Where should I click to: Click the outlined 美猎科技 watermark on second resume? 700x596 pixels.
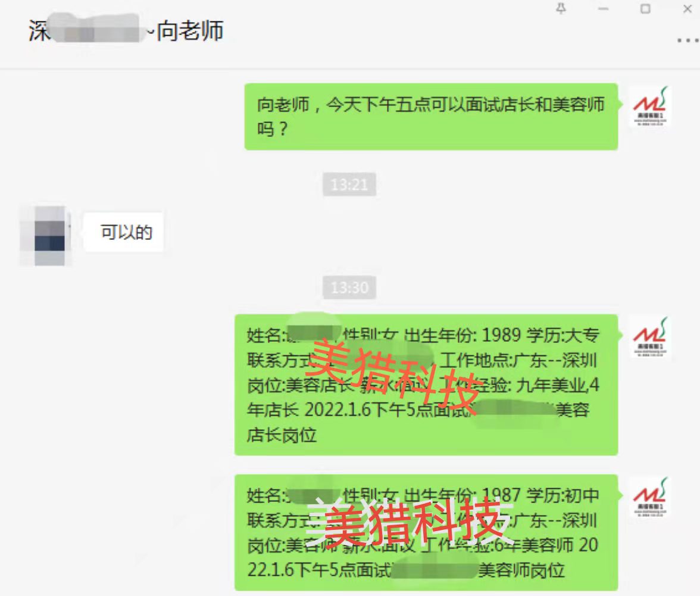[410, 522]
